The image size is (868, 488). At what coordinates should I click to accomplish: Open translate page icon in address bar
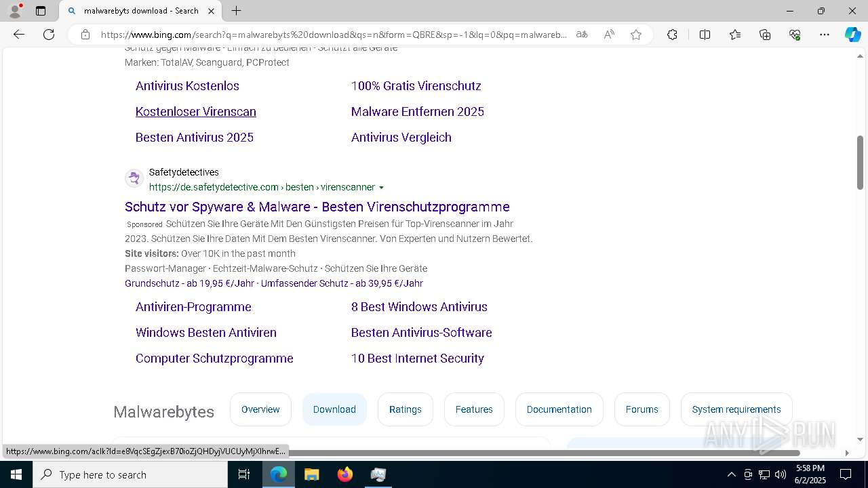click(x=582, y=35)
